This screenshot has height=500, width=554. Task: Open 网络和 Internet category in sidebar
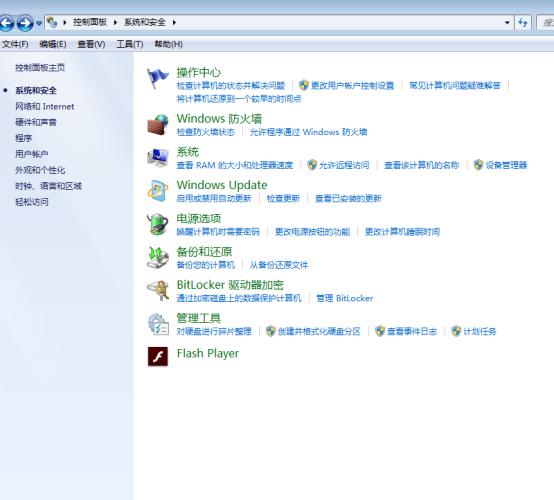45,106
